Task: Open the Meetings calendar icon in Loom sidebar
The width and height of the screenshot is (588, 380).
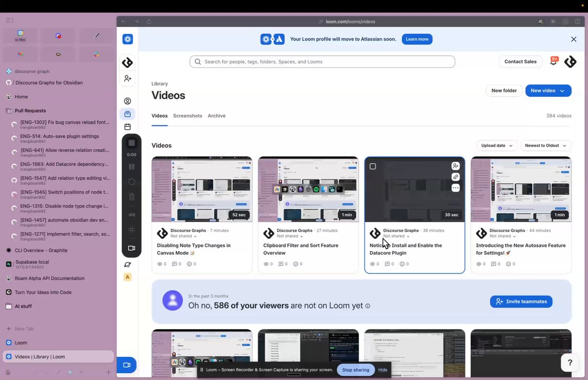Action: click(x=128, y=127)
